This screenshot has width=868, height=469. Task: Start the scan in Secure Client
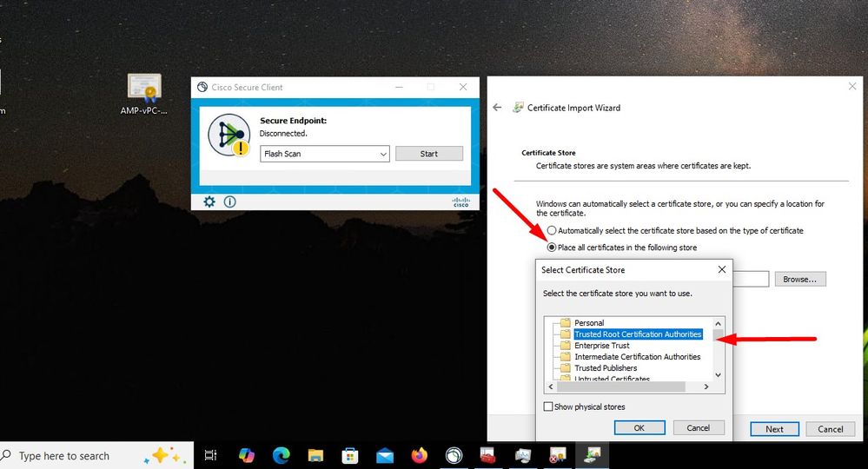429,154
